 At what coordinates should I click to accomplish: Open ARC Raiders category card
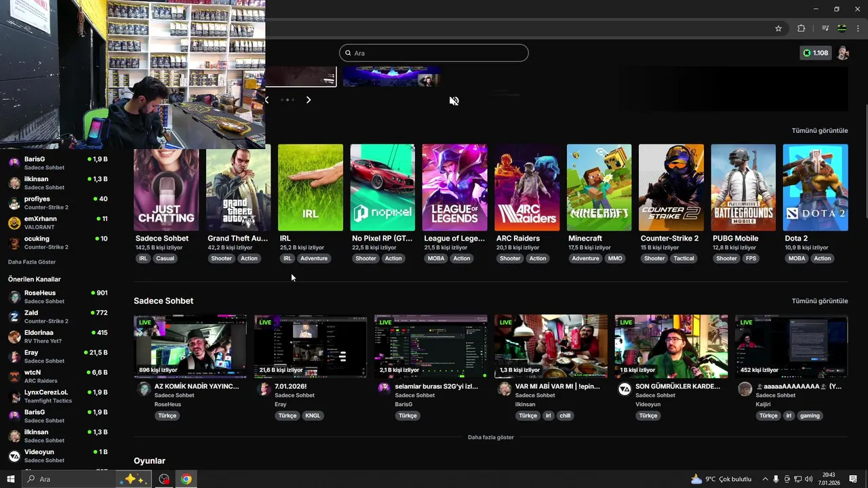[x=527, y=188]
